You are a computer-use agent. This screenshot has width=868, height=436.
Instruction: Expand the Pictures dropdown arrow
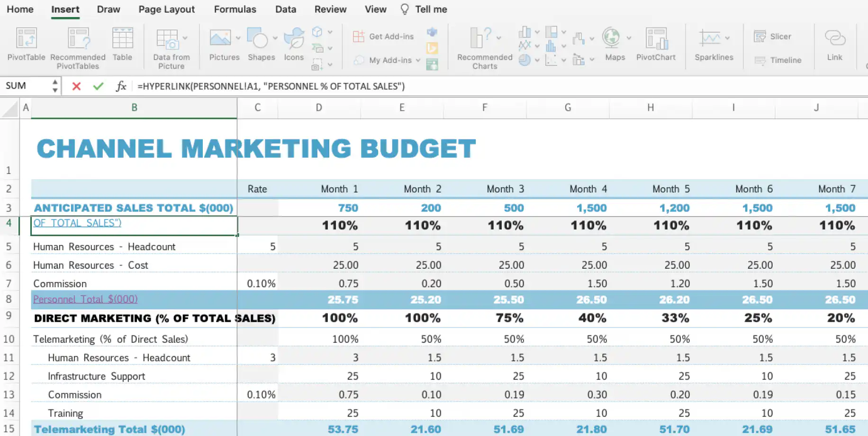tap(238, 38)
